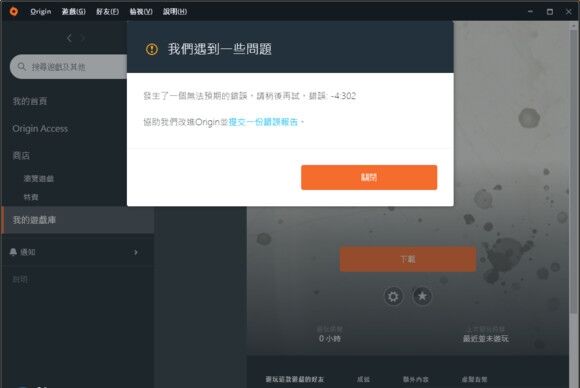Viewport: 580px width, 388px height.
Task: Close the Origin window
Action: 569,12
